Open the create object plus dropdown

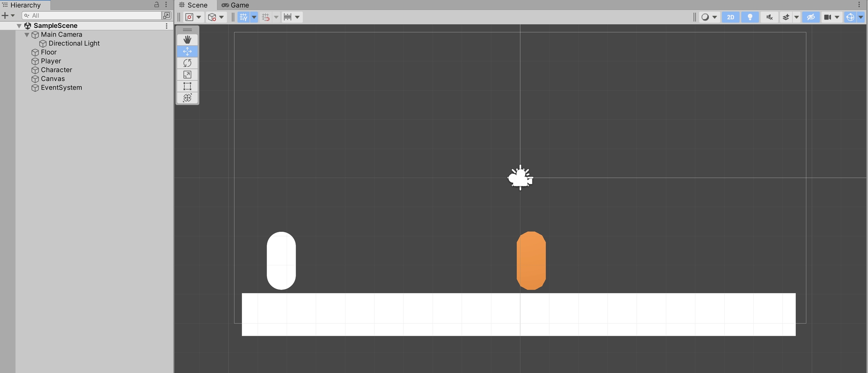(x=8, y=15)
